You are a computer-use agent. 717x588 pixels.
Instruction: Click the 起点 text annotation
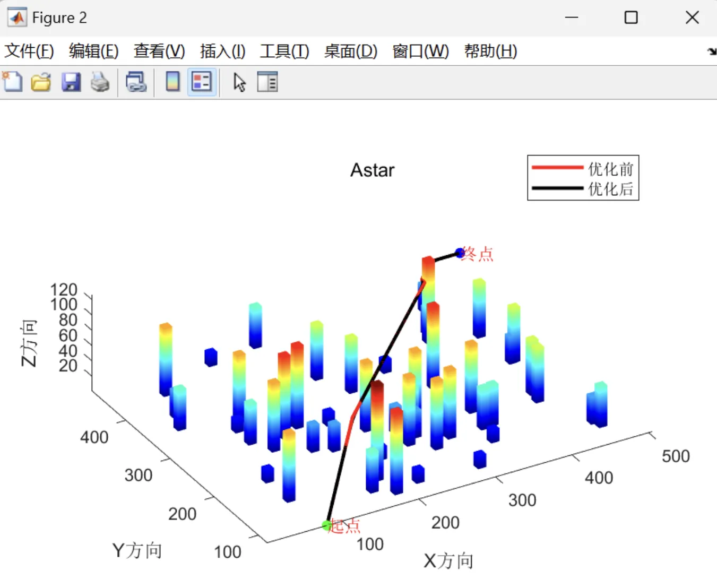pyautogui.click(x=345, y=526)
